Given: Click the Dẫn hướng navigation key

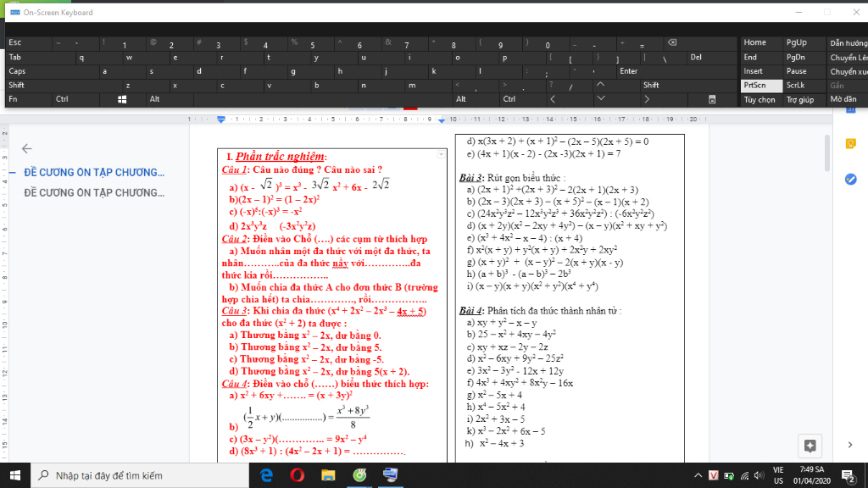Looking at the screenshot, I should coord(847,43).
